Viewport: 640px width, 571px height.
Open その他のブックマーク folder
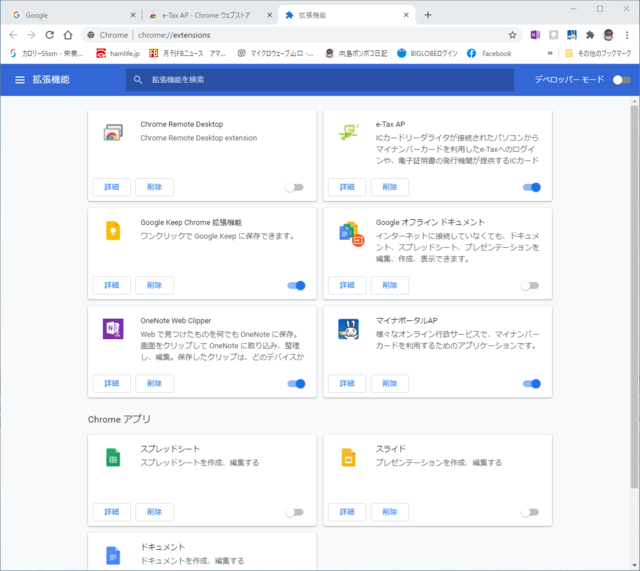pos(598,53)
